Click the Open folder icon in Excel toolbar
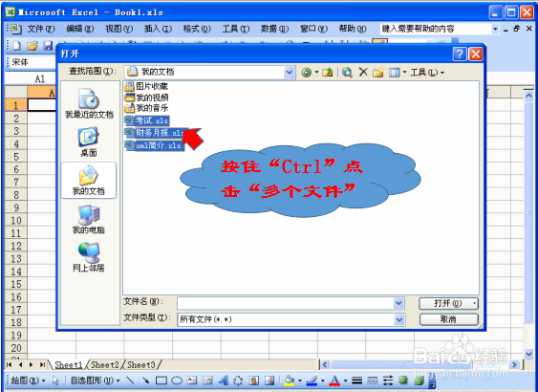Screen dimensions: 538x392 pyautogui.click(x=32, y=45)
